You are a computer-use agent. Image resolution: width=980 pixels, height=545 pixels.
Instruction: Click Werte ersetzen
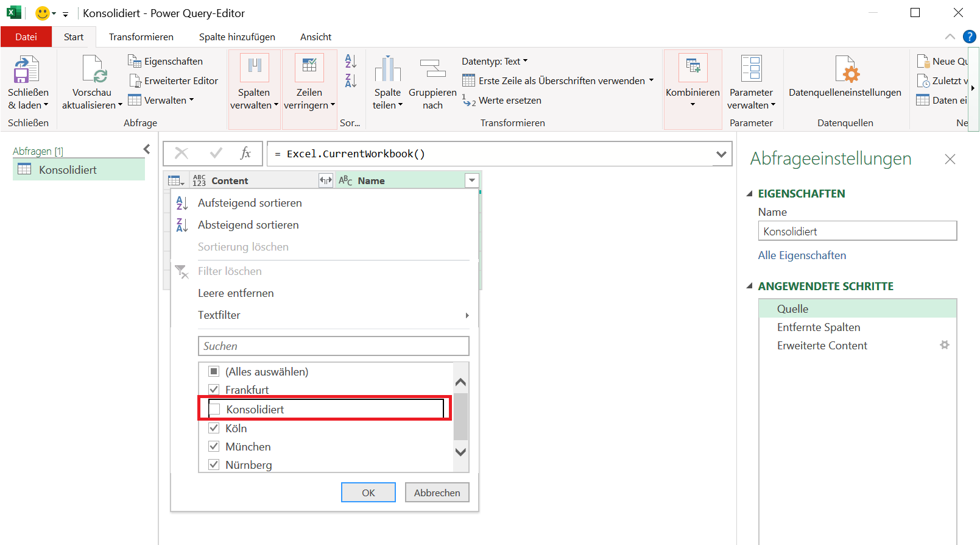(502, 100)
